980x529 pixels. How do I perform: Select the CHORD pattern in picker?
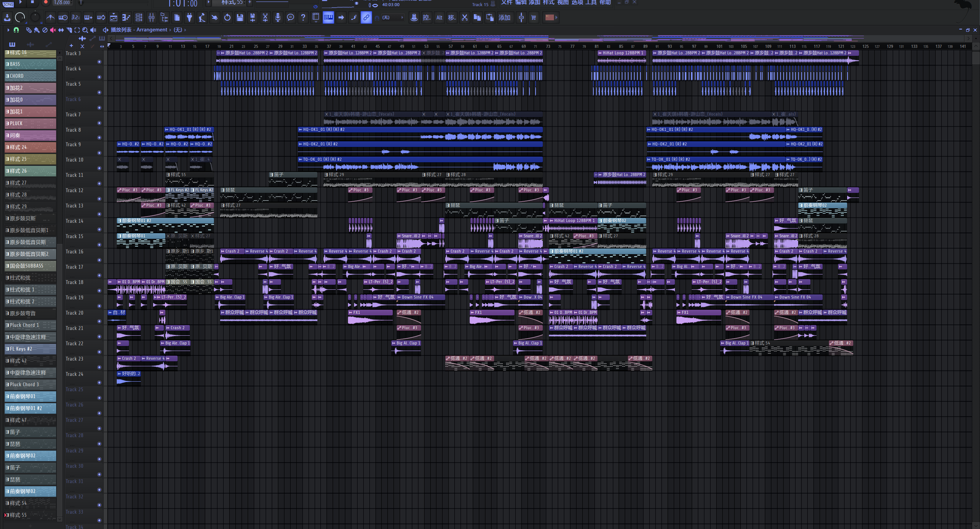(31, 76)
